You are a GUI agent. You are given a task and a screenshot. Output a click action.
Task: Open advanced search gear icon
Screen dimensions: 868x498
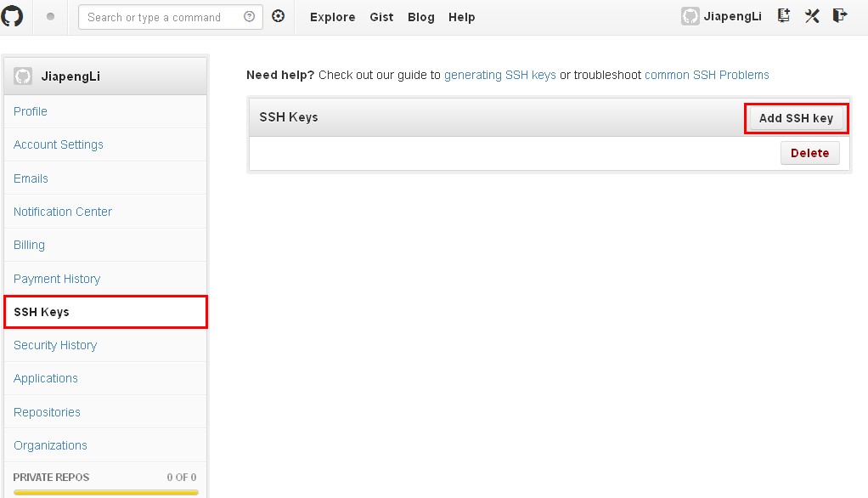pyautogui.click(x=278, y=16)
